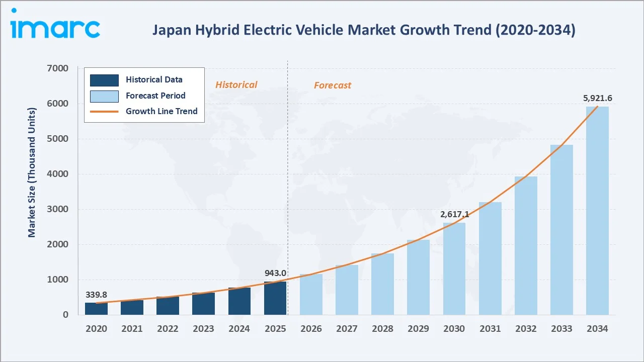The width and height of the screenshot is (644, 362).
Task: Click the 943.0 data label
Action: click(275, 274)
